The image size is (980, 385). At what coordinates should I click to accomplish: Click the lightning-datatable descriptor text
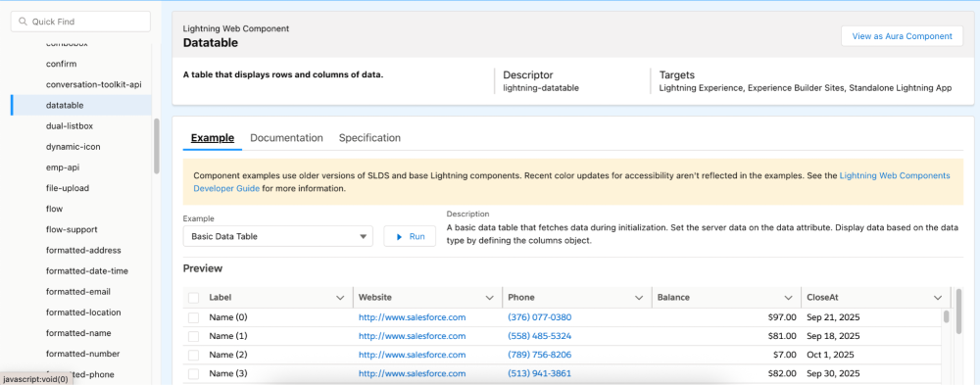point(541,88)
